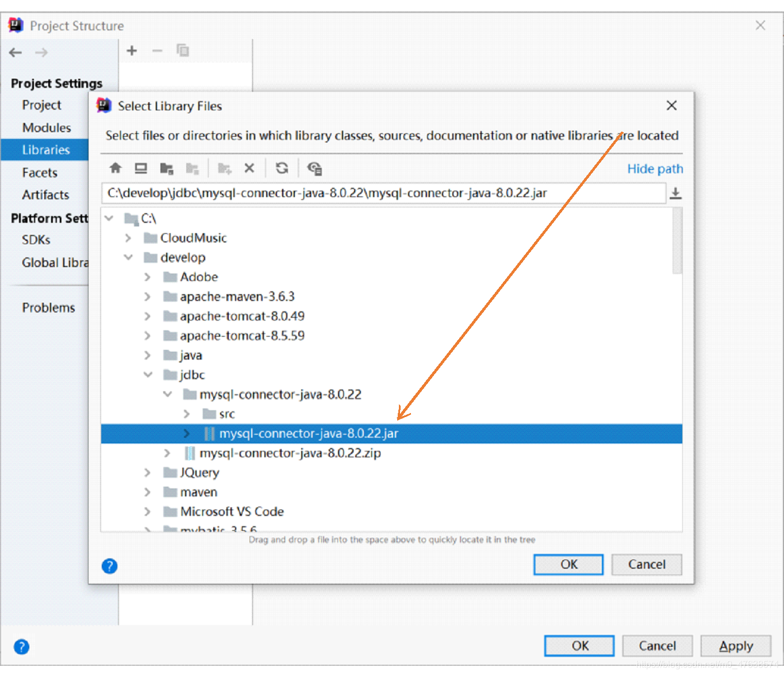Navigate forward in Project Structure

[x=41, y=53]
